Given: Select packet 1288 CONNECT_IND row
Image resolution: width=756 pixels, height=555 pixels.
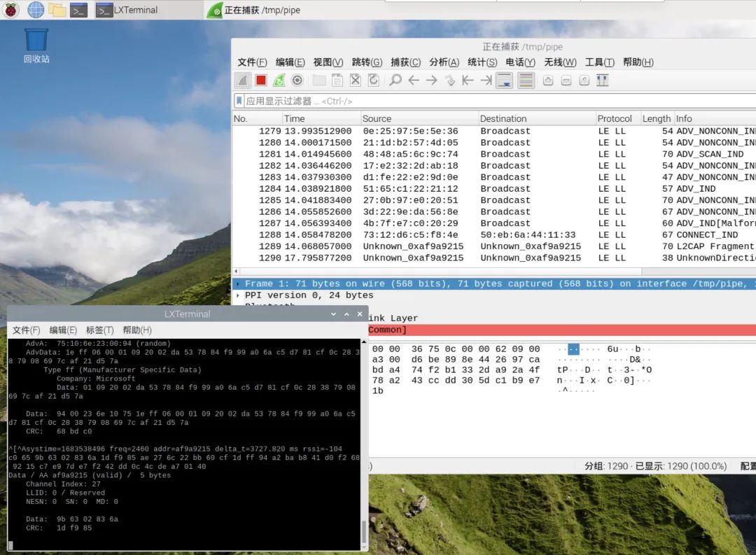Looking at the screenshot, I should click(494, 235).
